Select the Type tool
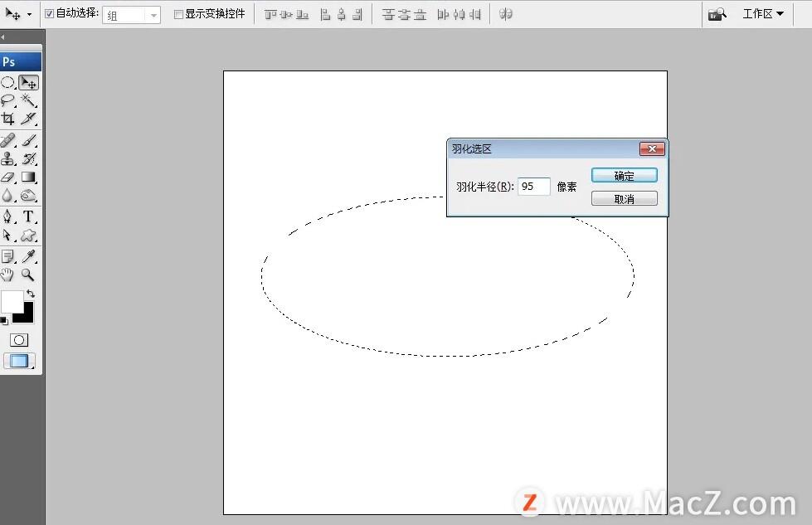The width and height of the screenshot is (812, 525). [28, 216]
